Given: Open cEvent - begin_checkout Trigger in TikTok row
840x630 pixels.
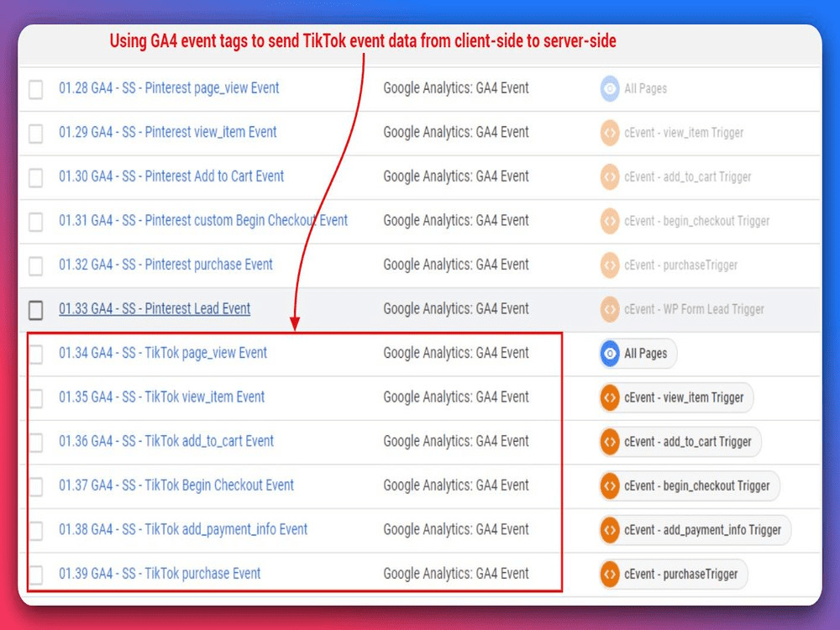Looking at the screenshot, I should (x=690, y=486).
